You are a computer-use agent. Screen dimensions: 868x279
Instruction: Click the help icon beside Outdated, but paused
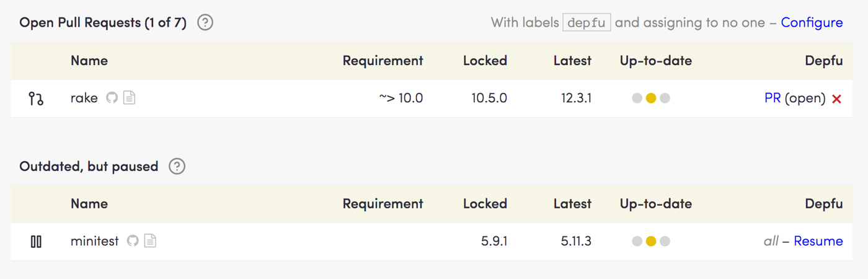click(x=177, y=166)
